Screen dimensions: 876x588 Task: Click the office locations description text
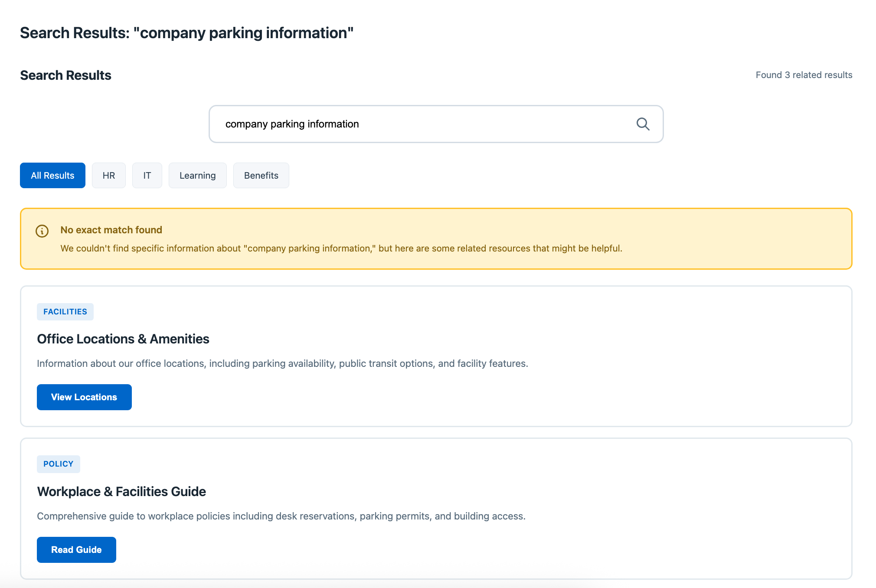point(282,363)
